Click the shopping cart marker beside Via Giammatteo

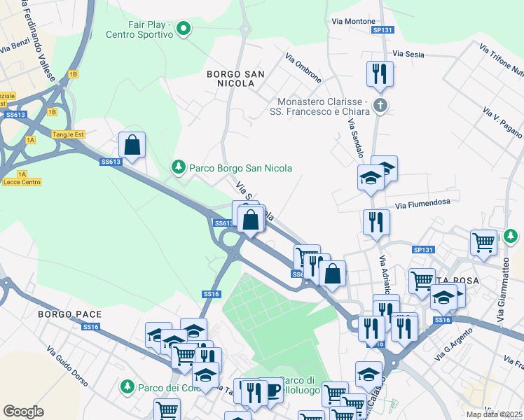[483, 244]
